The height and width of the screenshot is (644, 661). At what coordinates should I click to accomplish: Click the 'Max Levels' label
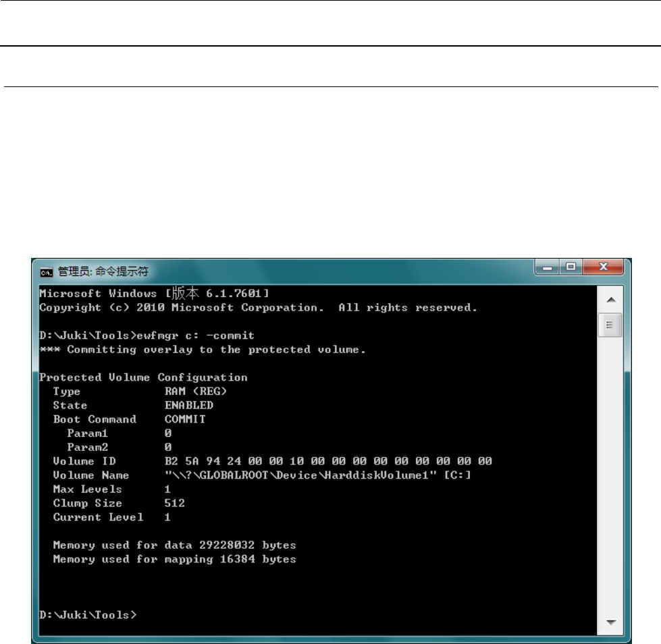click(x=87, y=489)
